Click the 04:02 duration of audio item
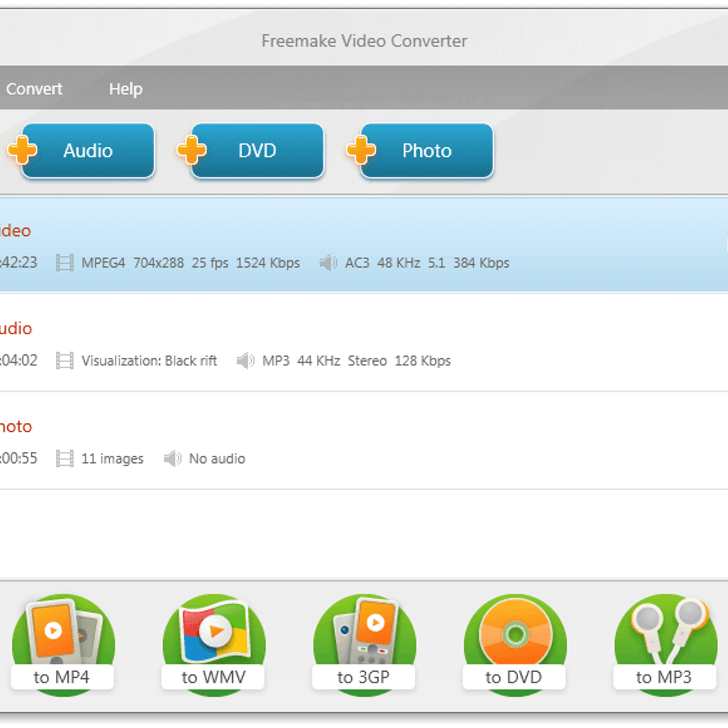728x728 pixels. (x=19, y=361)
